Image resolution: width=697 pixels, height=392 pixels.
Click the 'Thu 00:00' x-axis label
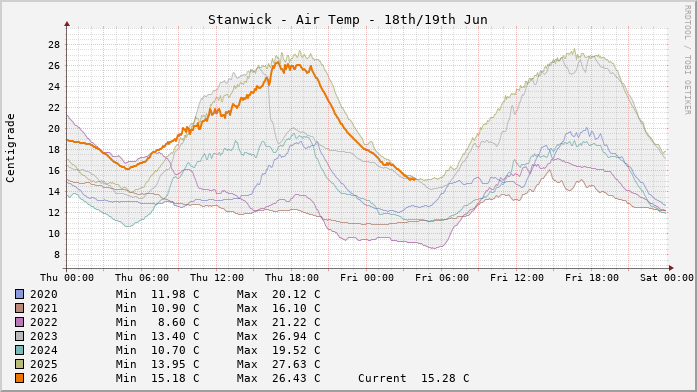pos(67,278)
